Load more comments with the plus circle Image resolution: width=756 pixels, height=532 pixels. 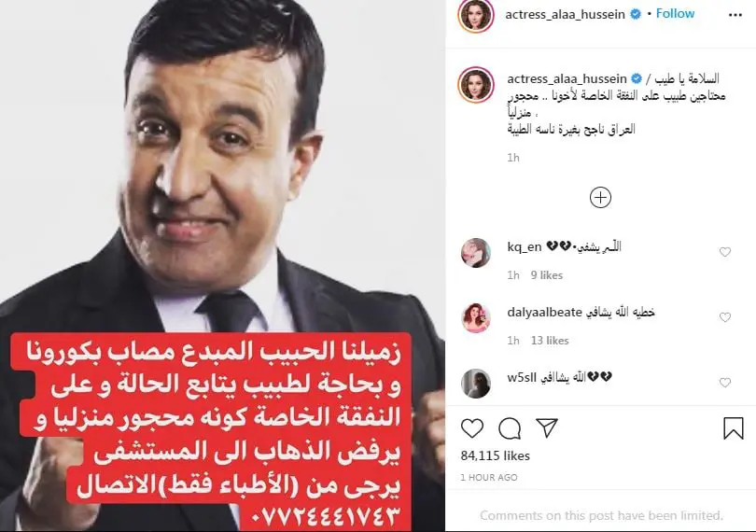(600, 198)
